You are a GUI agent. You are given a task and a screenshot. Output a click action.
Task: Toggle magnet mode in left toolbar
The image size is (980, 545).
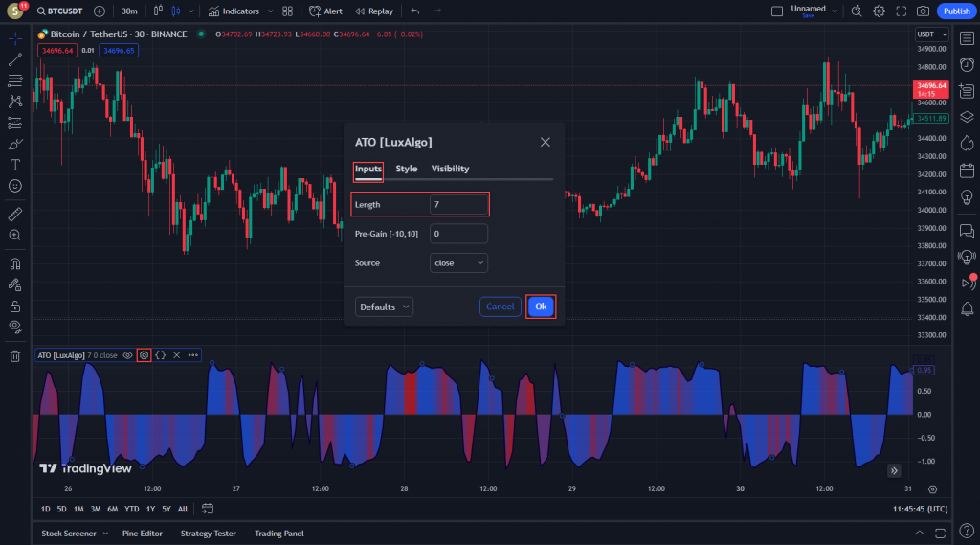tap(15, 263)
